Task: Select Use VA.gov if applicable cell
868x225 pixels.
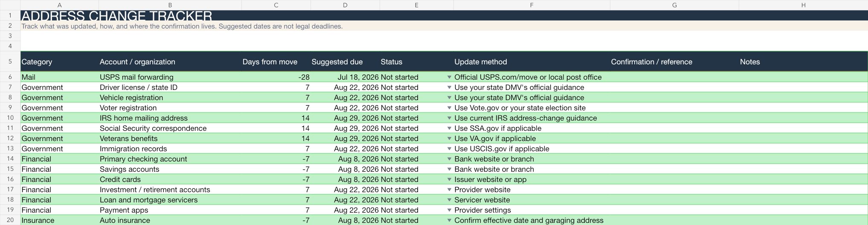Action: [x=531, y=138]
